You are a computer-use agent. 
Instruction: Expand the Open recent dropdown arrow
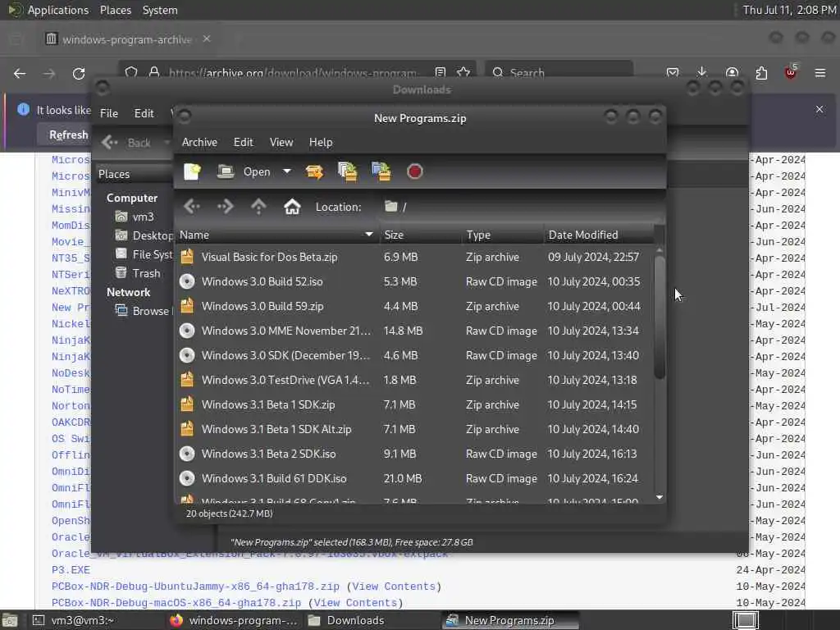coord(287,171)
